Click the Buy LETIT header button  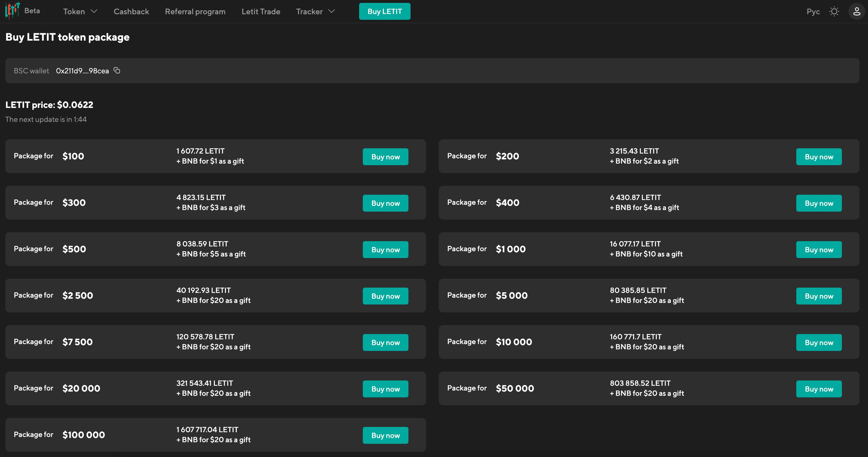coord(384,11)
